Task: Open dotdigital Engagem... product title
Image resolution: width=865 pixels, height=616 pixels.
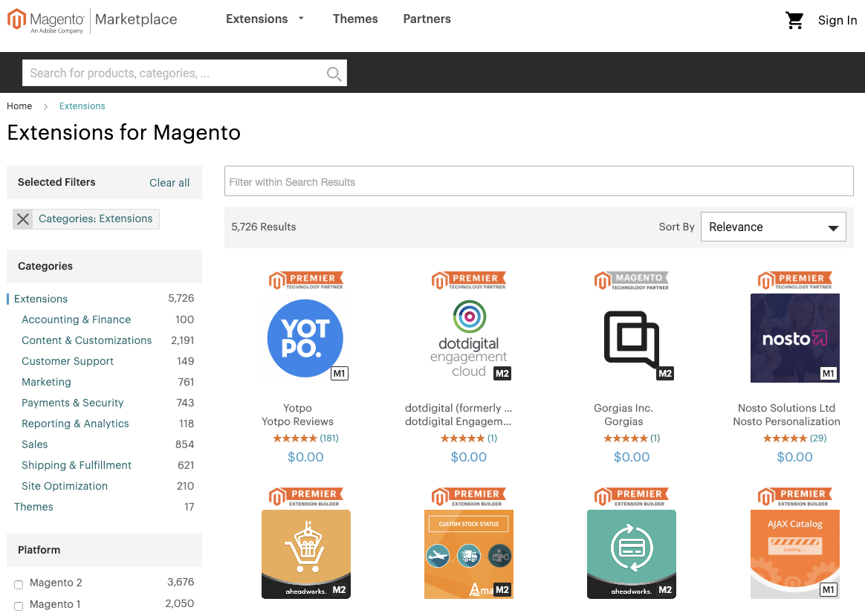Action: pos(458,421)
